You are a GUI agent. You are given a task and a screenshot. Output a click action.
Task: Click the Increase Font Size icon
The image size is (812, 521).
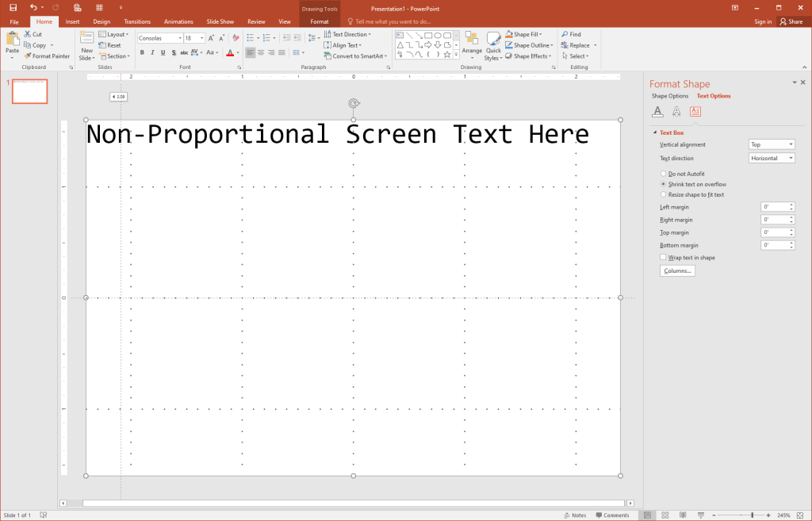click(211, 38)
